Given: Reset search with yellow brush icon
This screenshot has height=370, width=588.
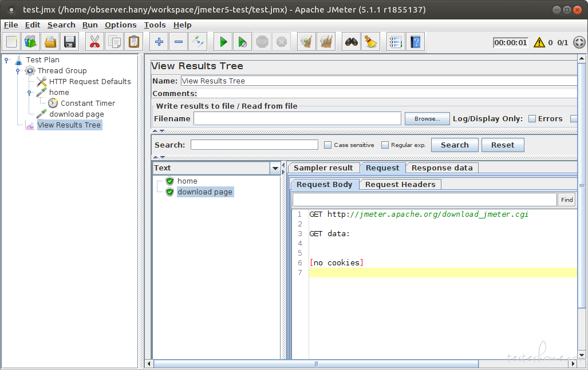Looking at the screenshot, I should [371, 42].
